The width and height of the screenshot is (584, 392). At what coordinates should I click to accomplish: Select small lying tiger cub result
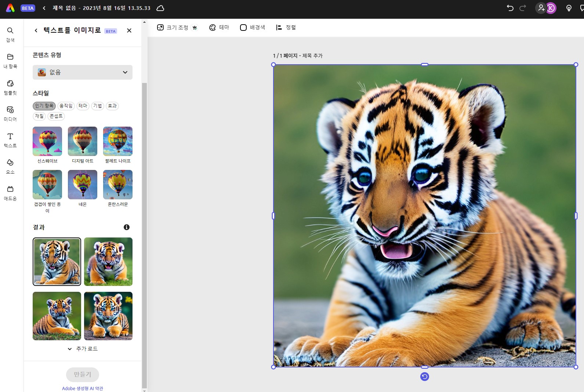click(x=57, y=316)
